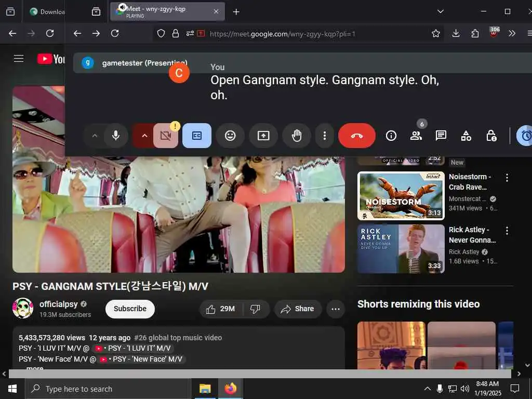Image resolution: width=532 pixels, height=399 pixels.
Task: Open File Explorer from taskbar
Action: coord(205,389)
